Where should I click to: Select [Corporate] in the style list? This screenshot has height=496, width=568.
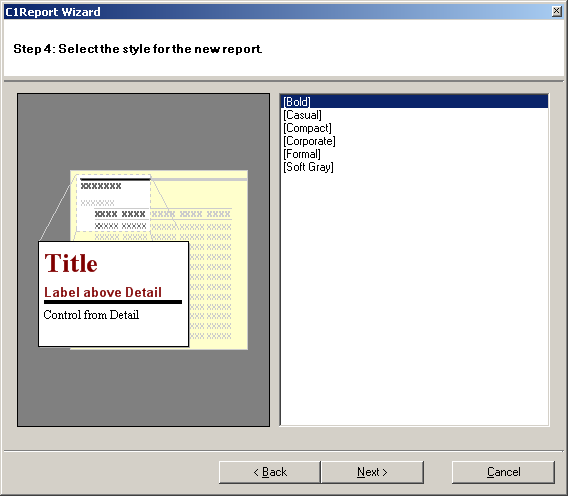309,141
